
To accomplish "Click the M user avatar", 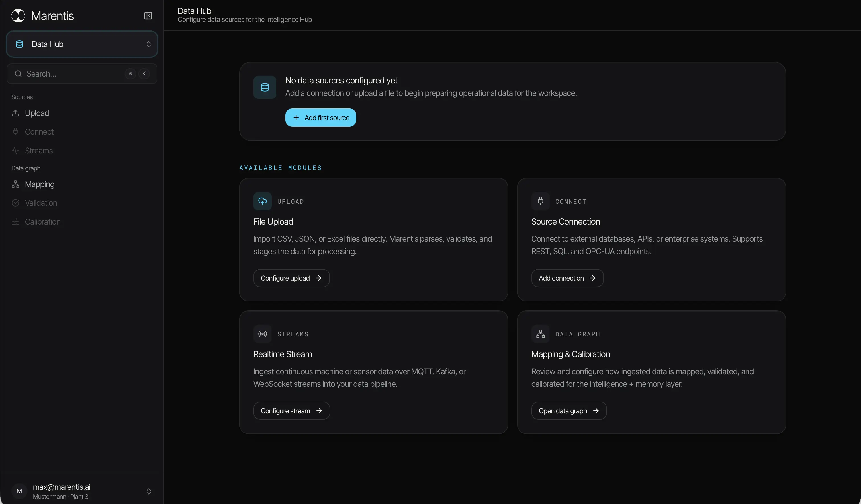I will (19, 491).
